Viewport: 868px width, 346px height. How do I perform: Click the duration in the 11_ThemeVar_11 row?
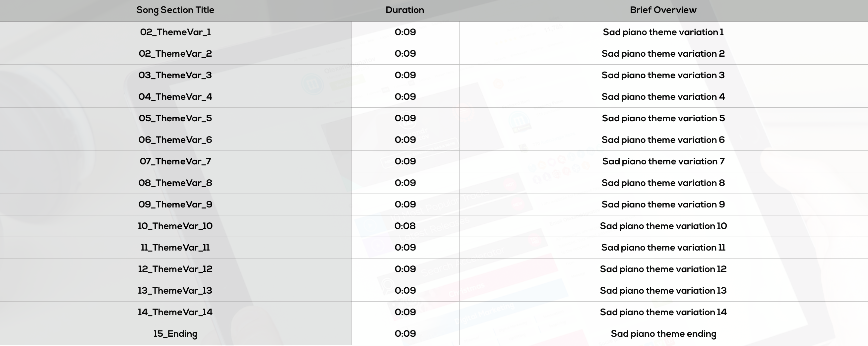[x=405, y=248]
